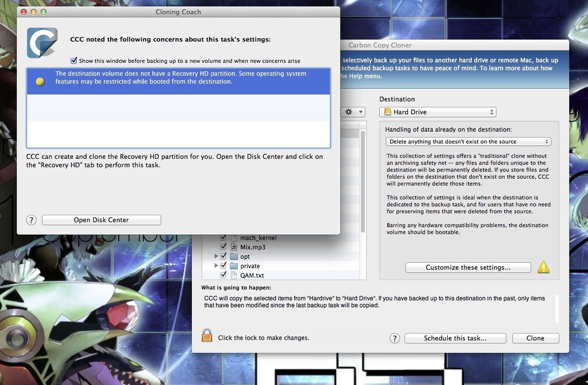Click the Open Disk Center button

(101, 220)
